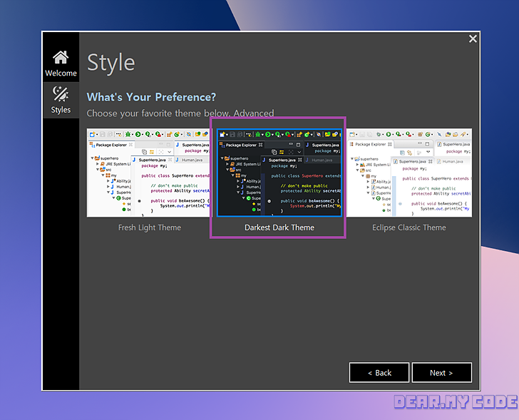Open the Welcome page from sidebar
The height and width of the screenshot is (420, 519).
click(61, 64)
